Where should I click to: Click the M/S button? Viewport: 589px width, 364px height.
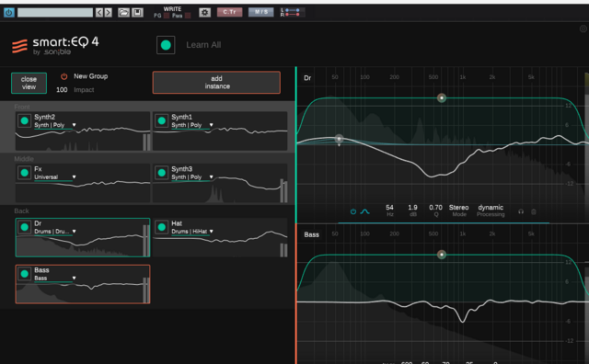coord(261,12)
